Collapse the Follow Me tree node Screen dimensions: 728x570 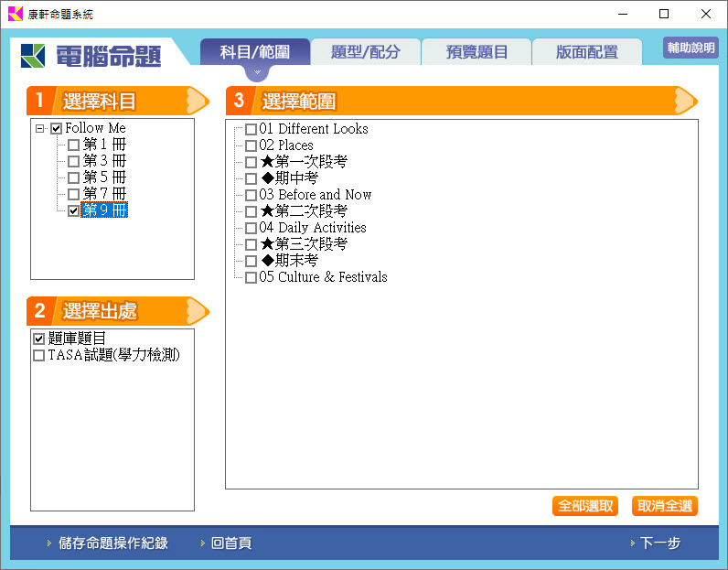(39, 129)
